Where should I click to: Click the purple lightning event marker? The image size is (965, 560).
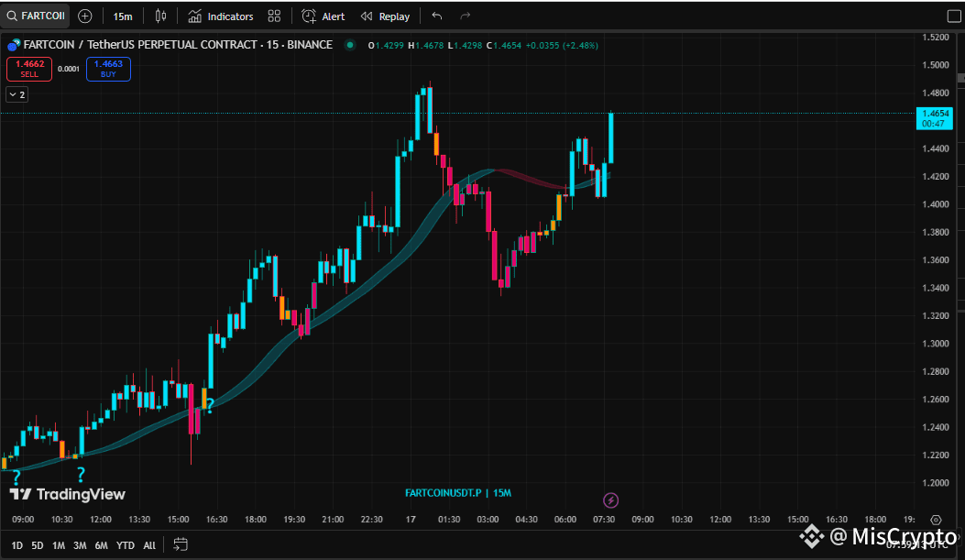point(610,500)
